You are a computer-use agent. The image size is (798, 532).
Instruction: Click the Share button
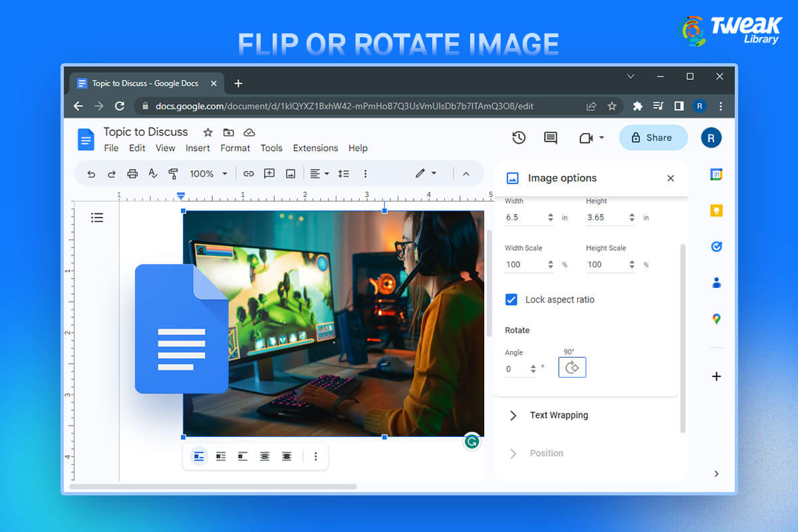[652, 138]
